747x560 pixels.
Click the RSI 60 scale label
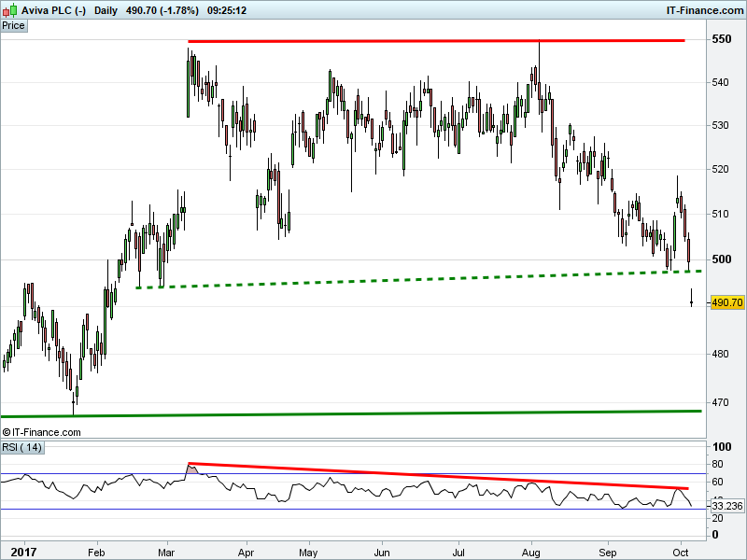[717, 482]
